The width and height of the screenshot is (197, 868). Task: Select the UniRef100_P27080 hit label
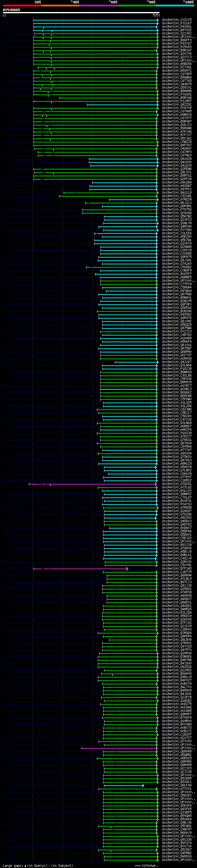(177, 230)
